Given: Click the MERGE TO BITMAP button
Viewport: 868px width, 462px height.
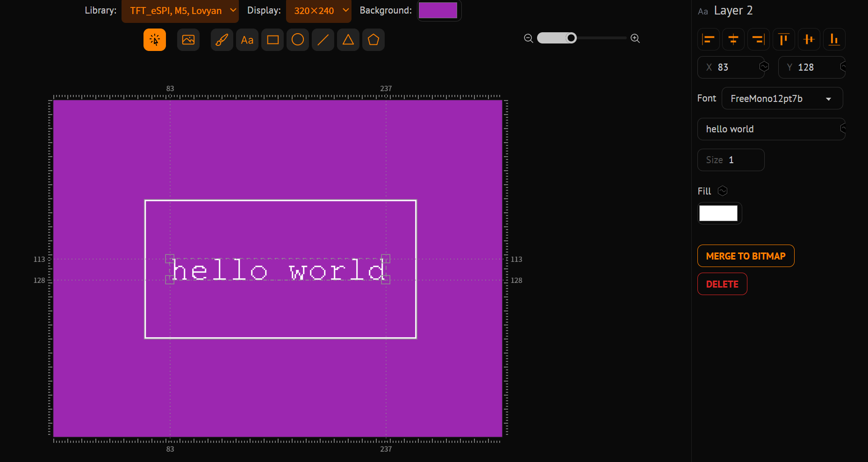Looking at the screenshot, I should click(x=746, y=256).
